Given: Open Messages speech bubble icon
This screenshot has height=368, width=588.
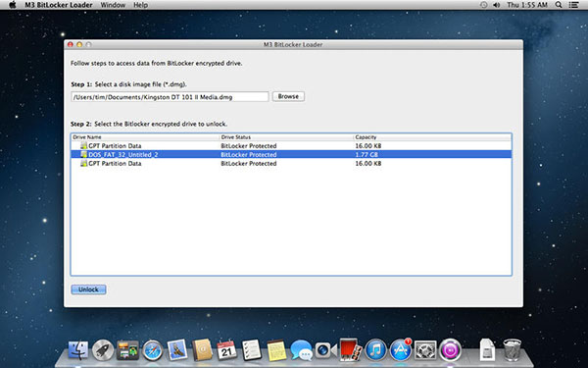Looking at the screenshot, I should coord(302,350).
